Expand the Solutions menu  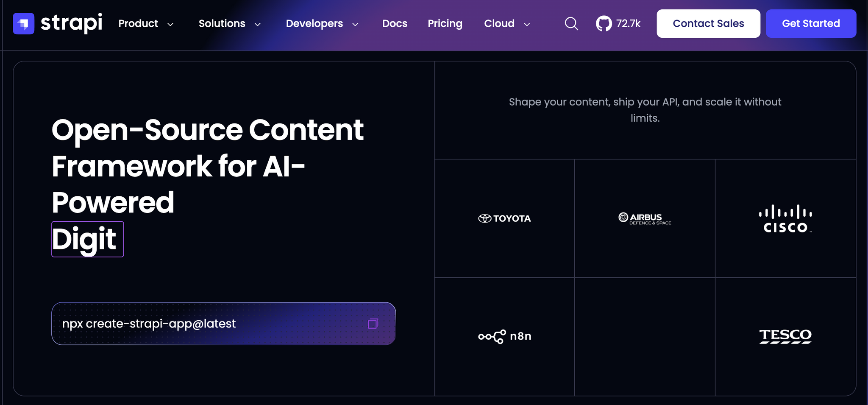click(230, 24)
